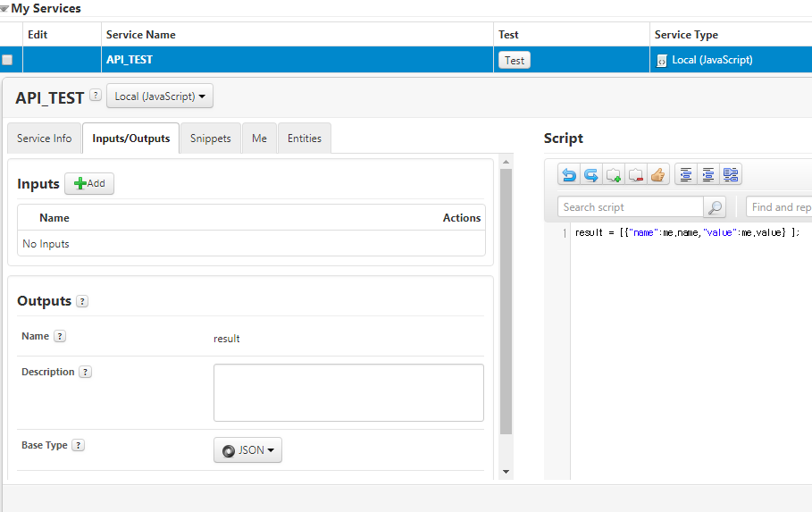
Task: Click help icon next to Outputs heading
Action: 82,302
